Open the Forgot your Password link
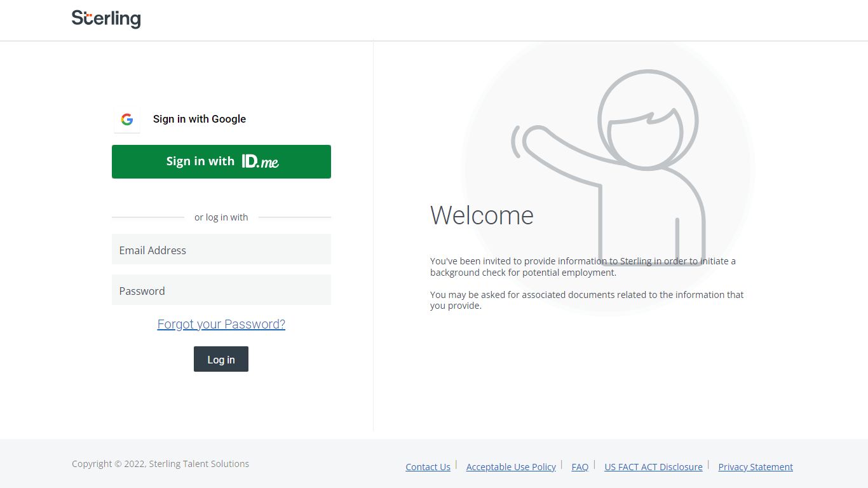Image resolution: width=868 pixels, height=488 pixels. [x=221, y=324]
